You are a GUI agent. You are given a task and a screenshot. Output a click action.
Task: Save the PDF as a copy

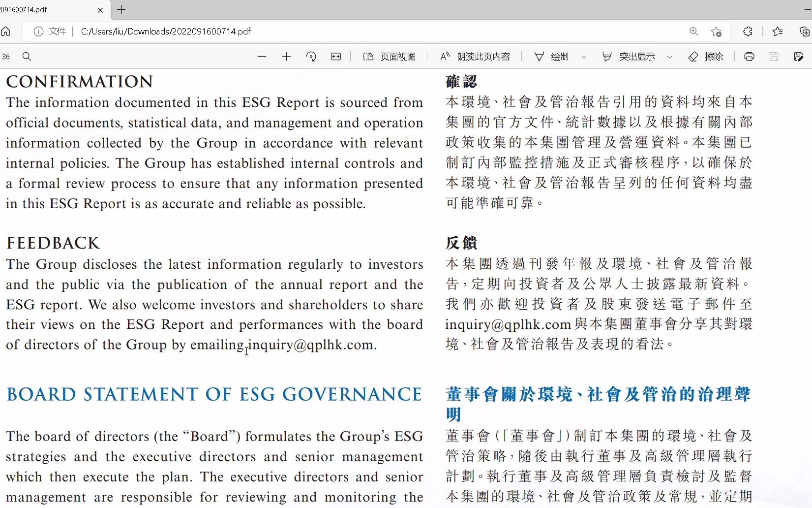click(x=799, y=57)
